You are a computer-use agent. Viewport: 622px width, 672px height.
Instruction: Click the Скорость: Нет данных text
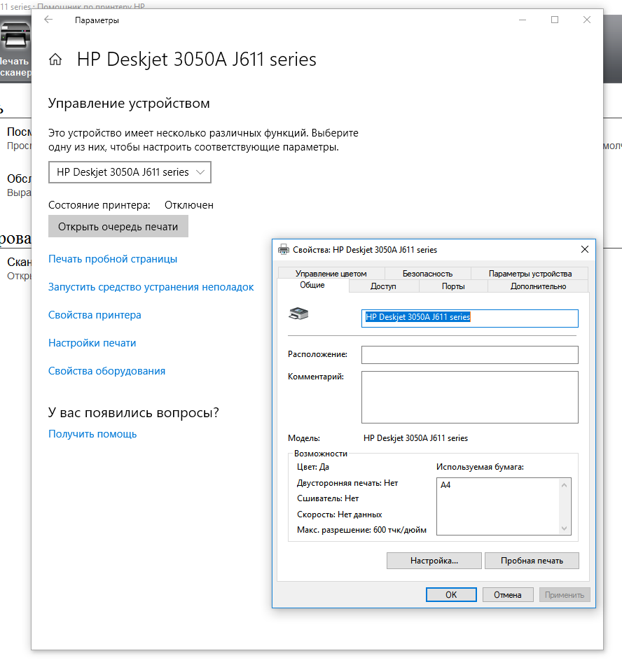click(x=339, y=514)
